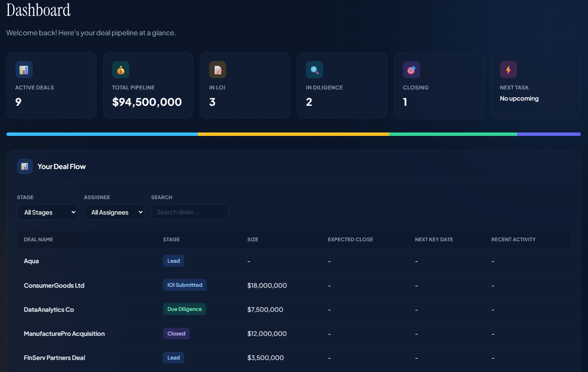The width and height of the screenshot is (588, 372).
Task: Open the ConsumerGoods Ltd deal
Action: point(54,286)
